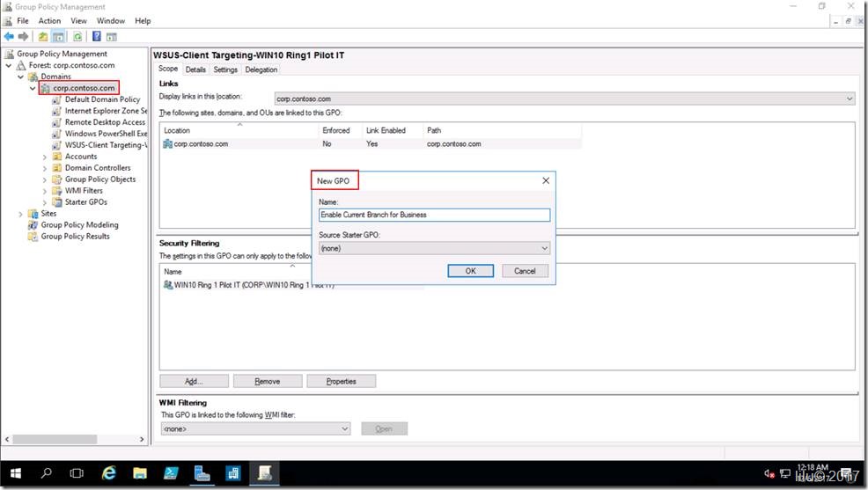Click the Up one level folder icon
The image size is (868, 490).
[x=42, y=36]
